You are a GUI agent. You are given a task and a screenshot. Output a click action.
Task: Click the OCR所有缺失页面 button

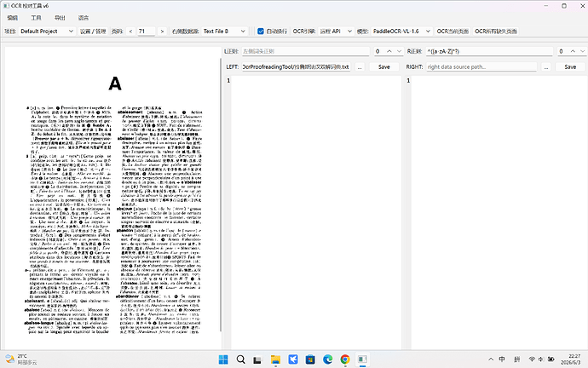(496, 32)
